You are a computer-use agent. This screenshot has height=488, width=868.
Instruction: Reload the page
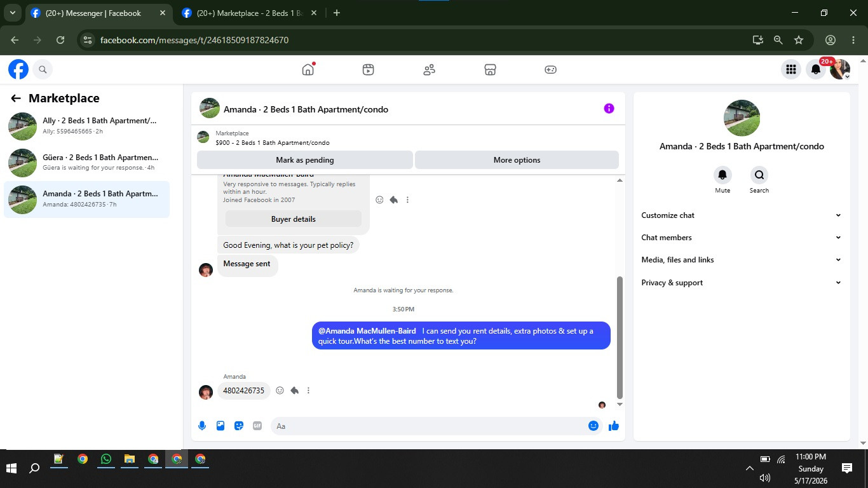tap(60, 40)
